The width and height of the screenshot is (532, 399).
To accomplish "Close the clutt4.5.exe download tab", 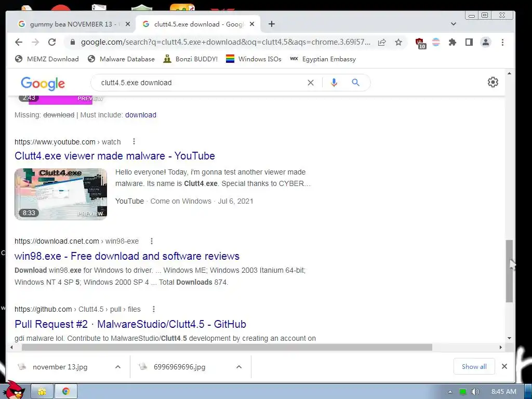I will point(252,24).
